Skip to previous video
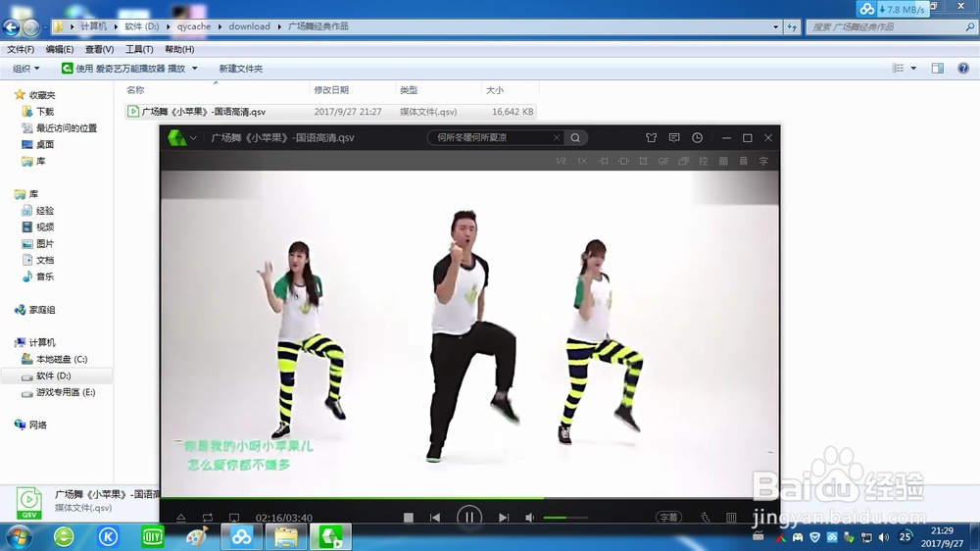980x551 pixels. pyautogui.click(x=435, y=518)
